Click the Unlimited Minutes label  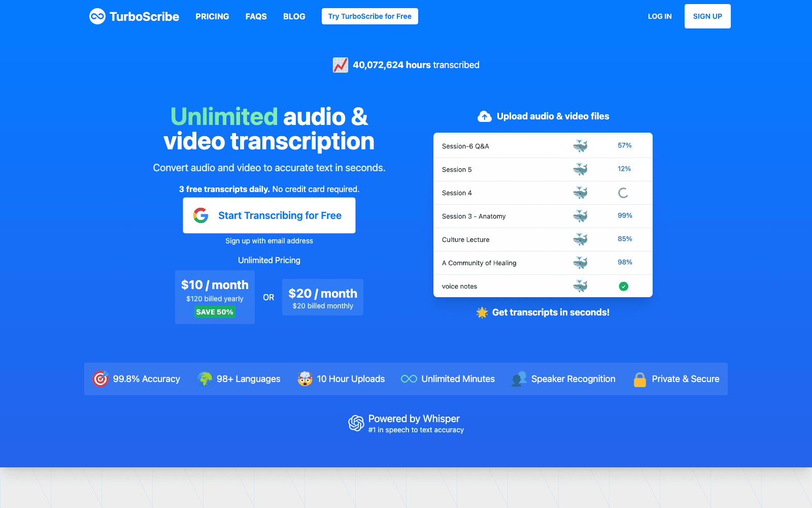[458, 379]
